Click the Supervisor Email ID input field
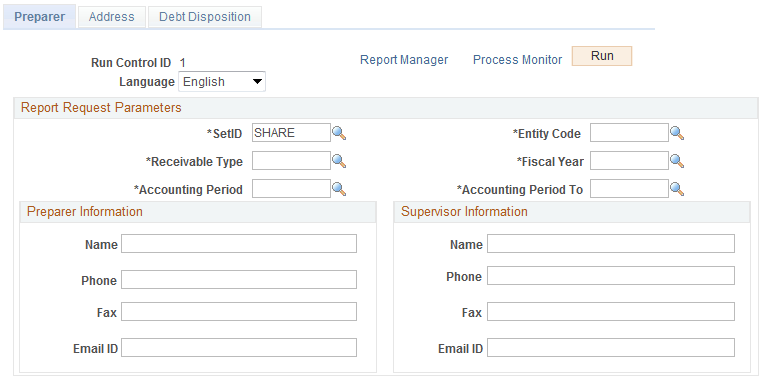The image size is (765, 380). (611, 348)
